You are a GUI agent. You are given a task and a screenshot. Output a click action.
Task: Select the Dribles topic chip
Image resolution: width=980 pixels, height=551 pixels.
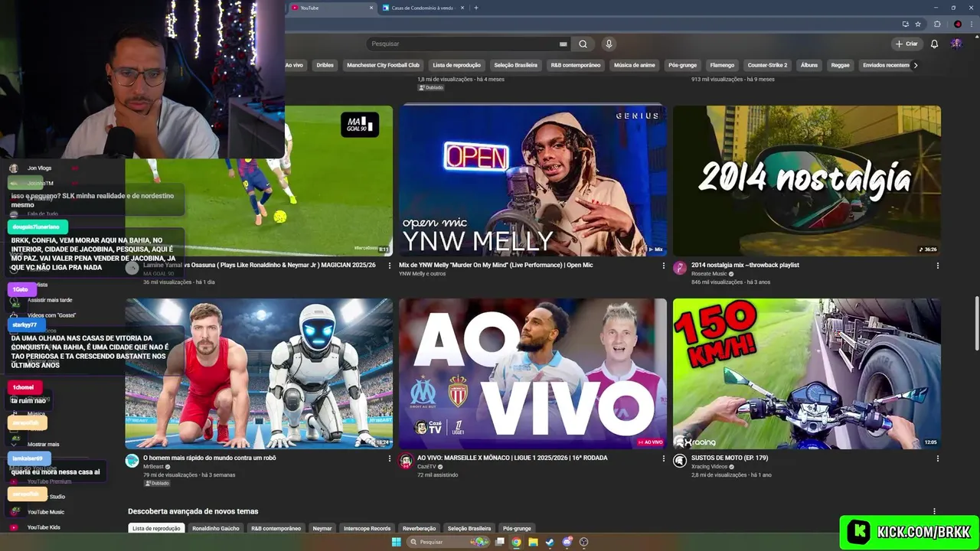[x=325, y=65]
